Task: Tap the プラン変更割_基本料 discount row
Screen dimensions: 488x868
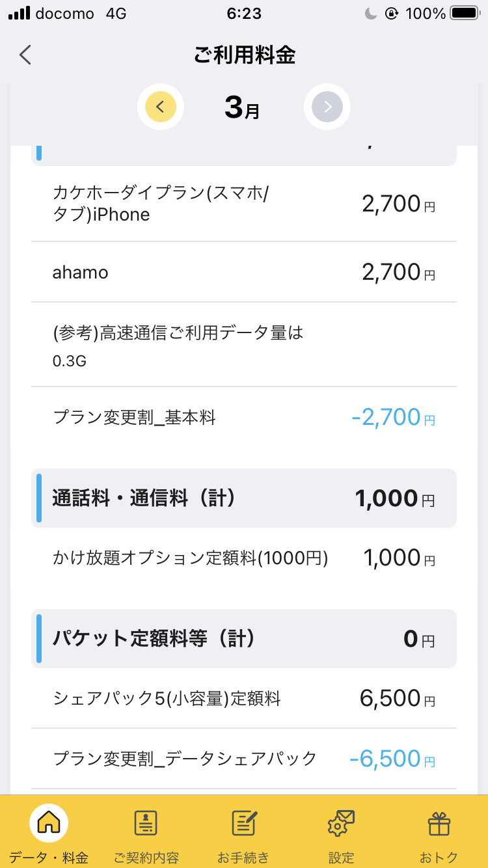Action: [x=244, y=418]
